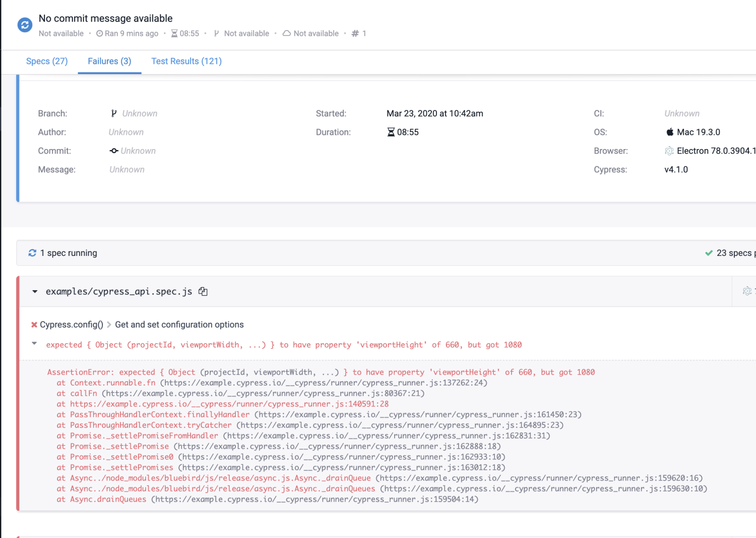Click the red X failure icon for Cypress.config()
This screenshot has width=756, height=538.
pyautogui.click(x=34, y=325)
